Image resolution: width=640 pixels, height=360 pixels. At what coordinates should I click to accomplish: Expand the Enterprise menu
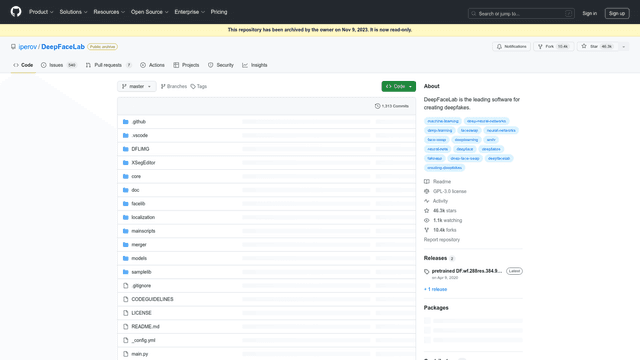(x=189, y=12)
